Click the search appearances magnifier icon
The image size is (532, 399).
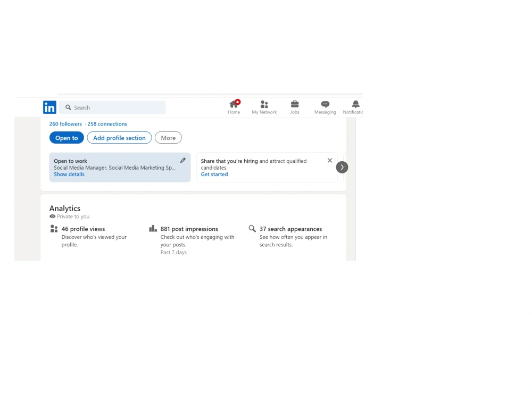252,229
